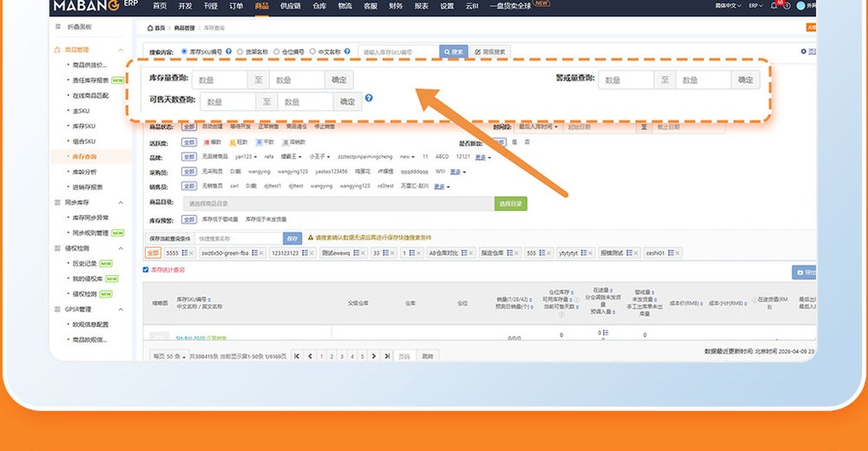
Task: Open list icon on swz6x50-green-fba filter
Action: coord(255,253)
